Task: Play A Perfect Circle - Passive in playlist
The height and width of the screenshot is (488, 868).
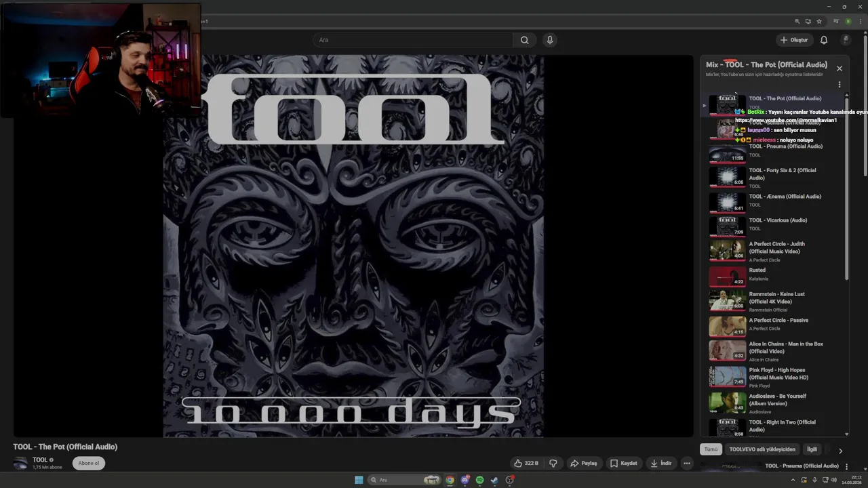Action: click(773, 326)
